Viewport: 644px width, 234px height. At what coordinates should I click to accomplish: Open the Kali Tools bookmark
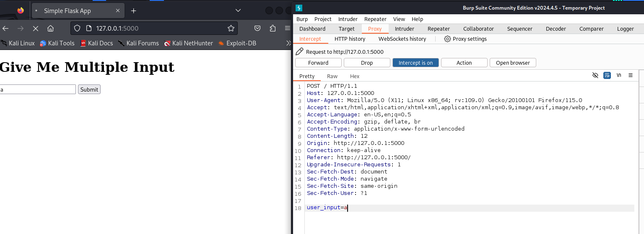tap(57, 43)
